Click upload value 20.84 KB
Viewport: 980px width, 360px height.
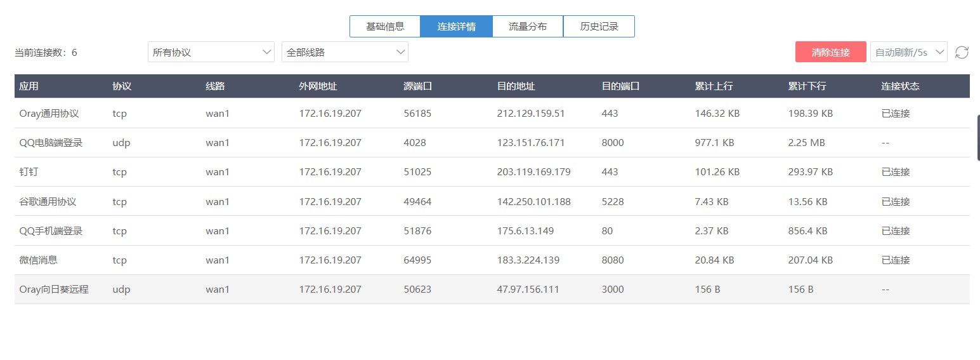[x=714, y=260]
